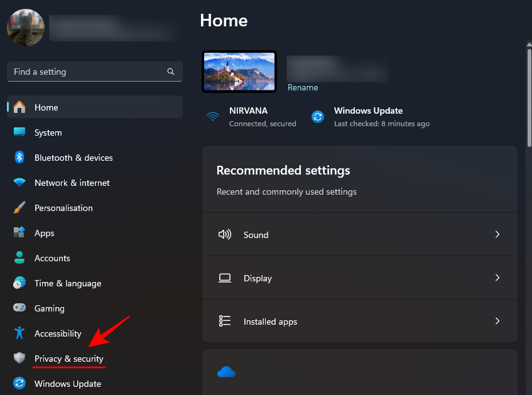Open the Installed apps recommended setting
This screenshot has height=395, width=532.
360,321
